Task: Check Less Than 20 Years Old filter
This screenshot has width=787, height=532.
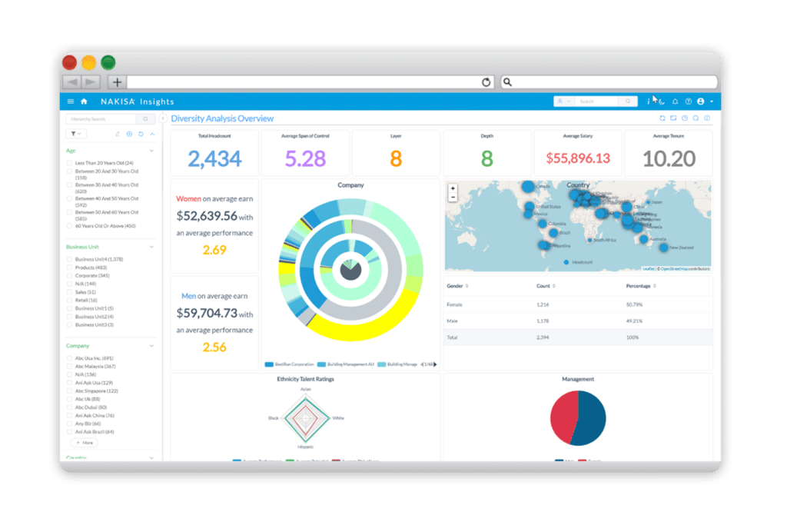Action: (x=70, y=163)
